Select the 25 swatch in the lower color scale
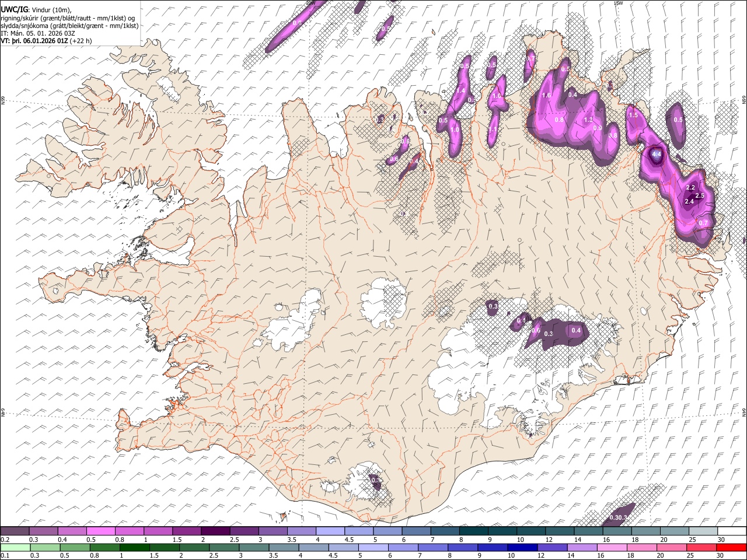Screen dimensions: 747x560 pyautogui.click(x=701, y=547)
